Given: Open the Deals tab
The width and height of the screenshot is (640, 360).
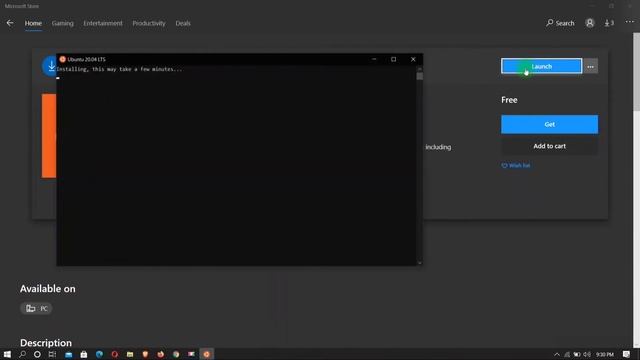Looking at the screenshot, I should coord(183,23).
